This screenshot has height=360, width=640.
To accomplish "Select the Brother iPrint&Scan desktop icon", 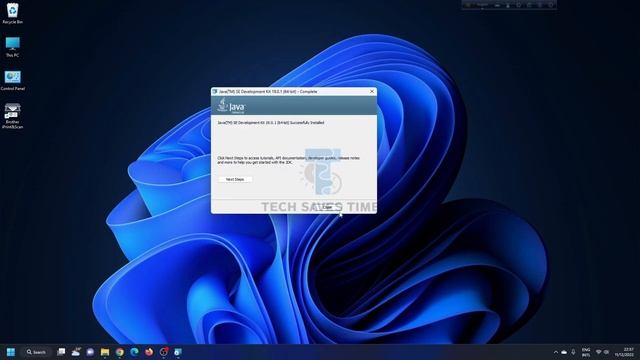I will pos(12,116).
